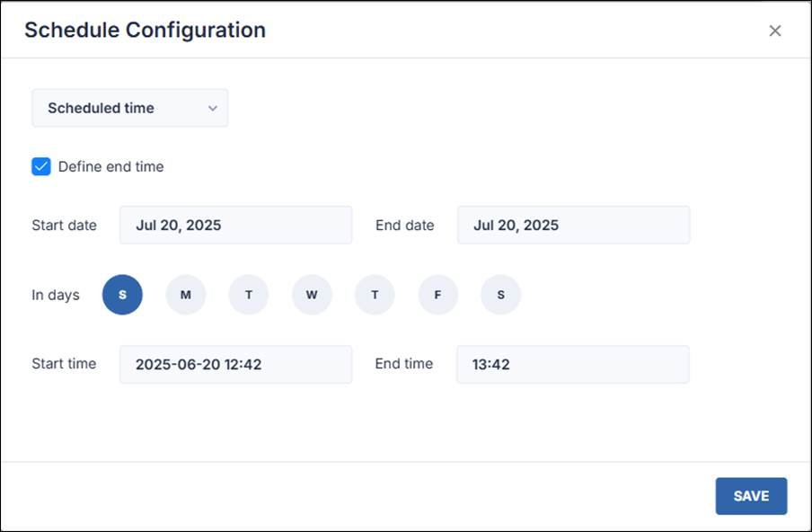This screenshot has width=812, height=532.
Task: Click the Schedule Configuration dialog title
Action: [x=145, y=30]
